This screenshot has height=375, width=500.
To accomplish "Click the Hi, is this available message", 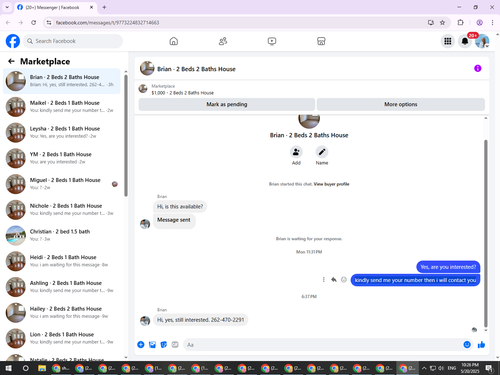I will click(180, 207).
